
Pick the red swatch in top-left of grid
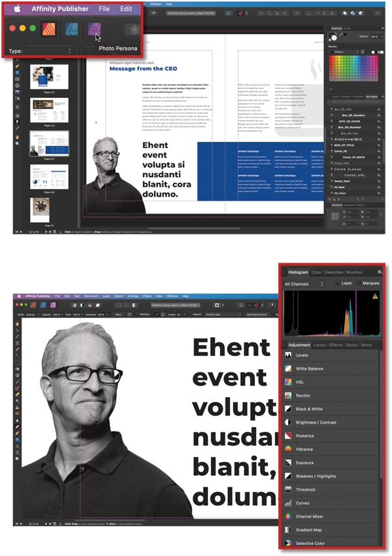(331, 57)
